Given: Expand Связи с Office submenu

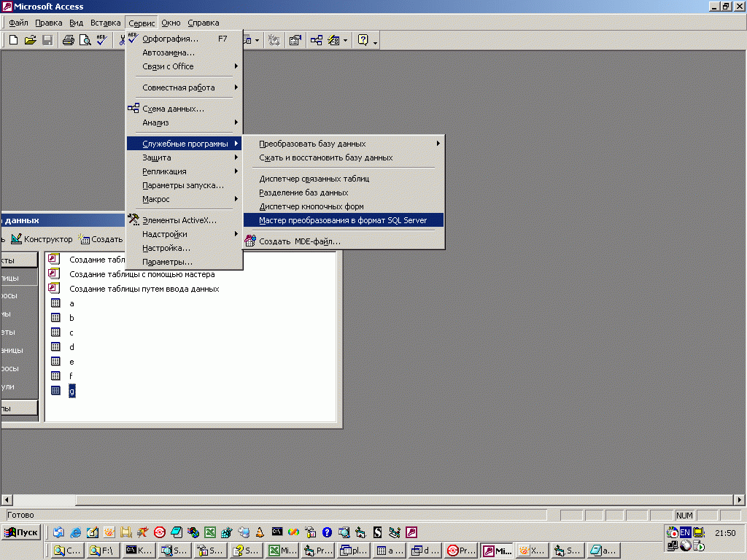Looking at the screenshot, I should [x=185, y=66].
